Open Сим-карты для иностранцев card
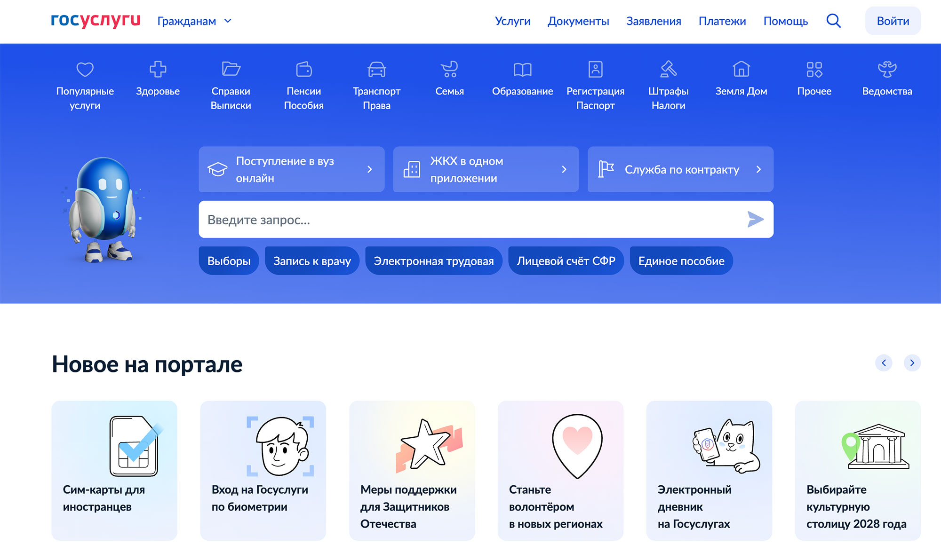 pyautogui.click(x=114, y=470)
